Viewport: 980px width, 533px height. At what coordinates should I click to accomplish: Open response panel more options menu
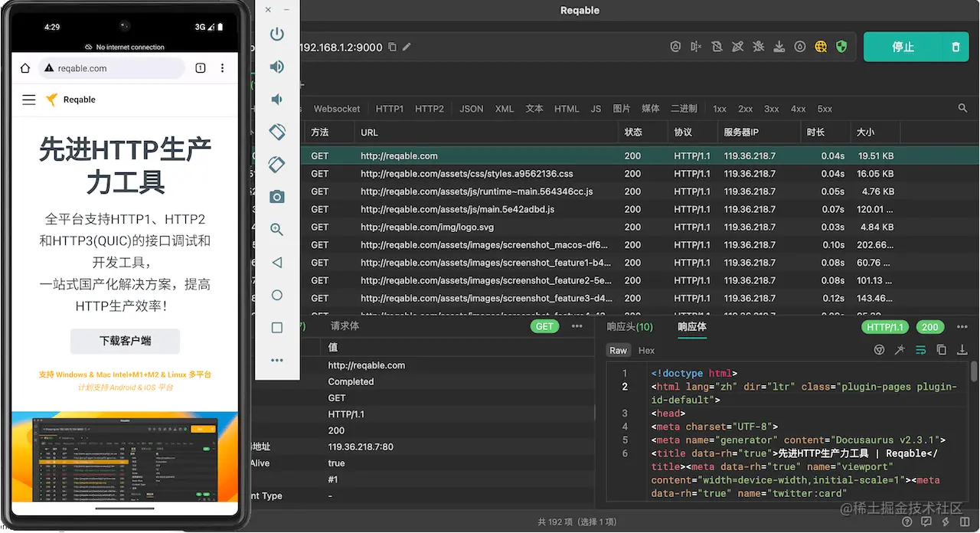[962, 327]
